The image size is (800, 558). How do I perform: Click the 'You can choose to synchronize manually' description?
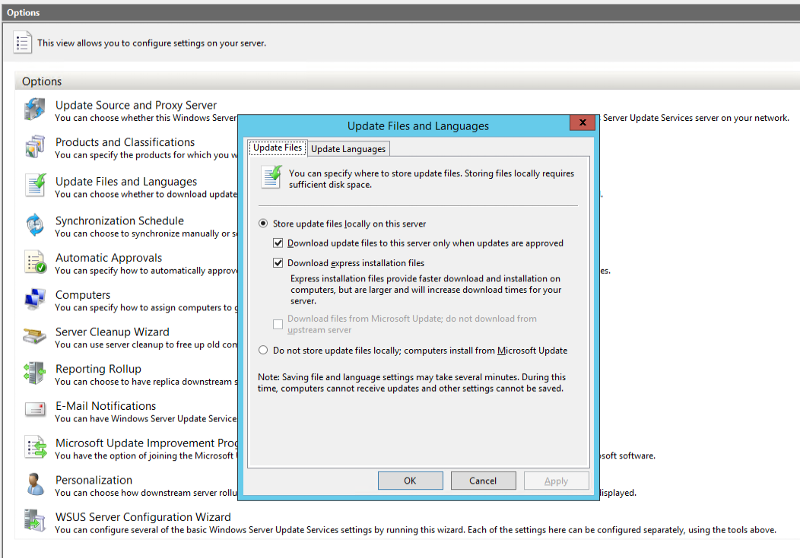[x=146, y=234]
